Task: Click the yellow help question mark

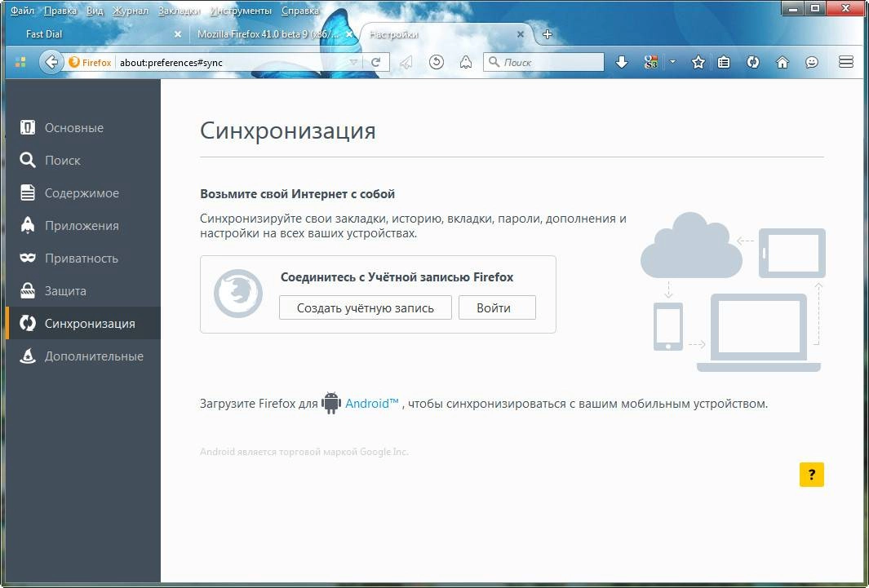Action: 812,475
